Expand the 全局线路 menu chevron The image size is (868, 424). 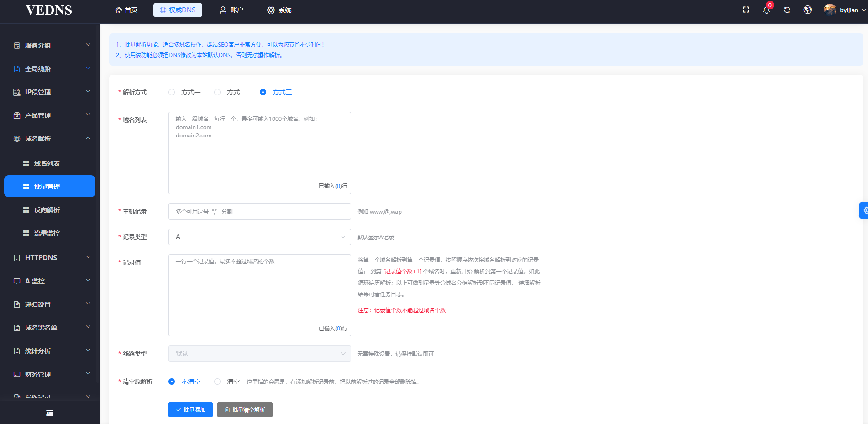point(88,68)
